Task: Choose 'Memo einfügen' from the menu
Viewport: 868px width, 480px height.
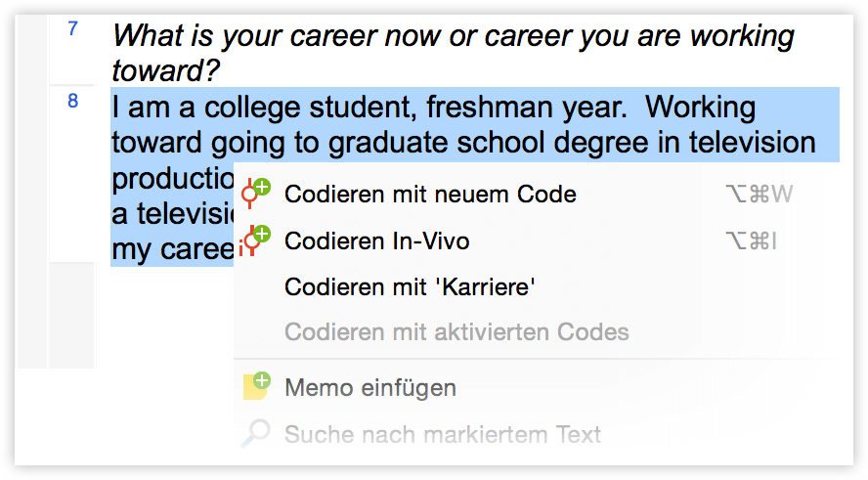Action: click(370, 387)
